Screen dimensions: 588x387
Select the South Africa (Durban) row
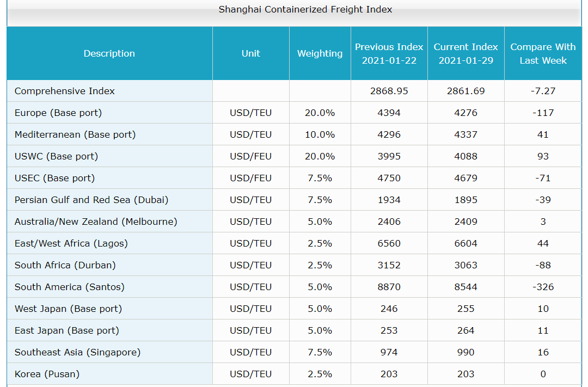[x=65, y=265]
